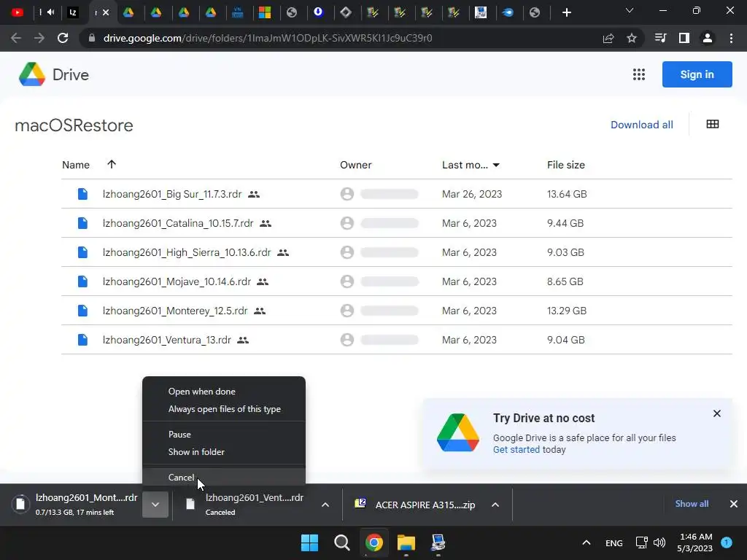Switch to the YouTube tab
This screenshot has height=560, width=747.
click(x=18, y=12)
